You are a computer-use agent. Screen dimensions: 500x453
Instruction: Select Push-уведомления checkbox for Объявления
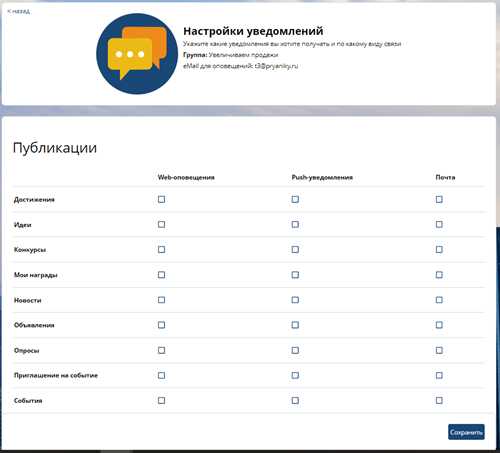tap(295, 325)
